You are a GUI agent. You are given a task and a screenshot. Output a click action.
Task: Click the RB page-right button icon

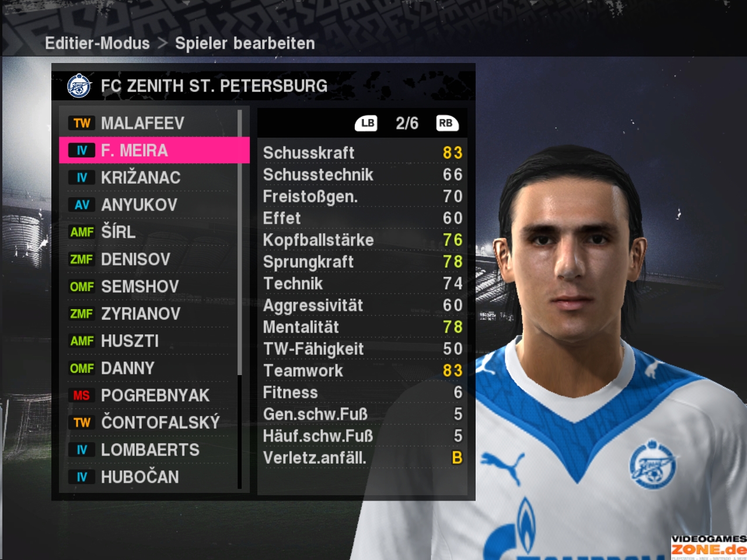click(x=447, y=123)
